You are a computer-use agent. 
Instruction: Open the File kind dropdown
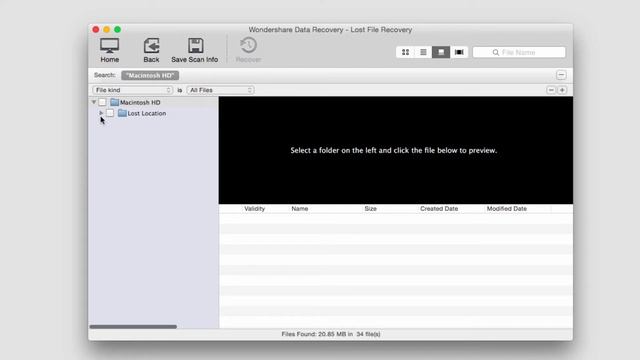133,90
